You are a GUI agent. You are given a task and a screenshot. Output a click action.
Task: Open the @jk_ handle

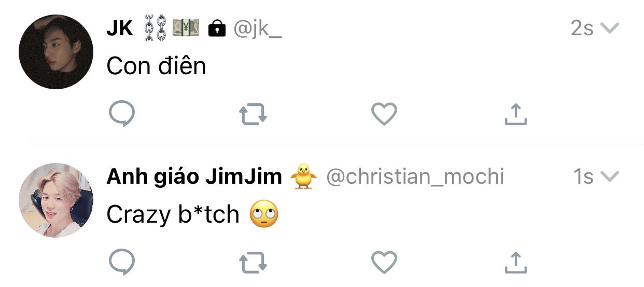click(x=258, y=30)
